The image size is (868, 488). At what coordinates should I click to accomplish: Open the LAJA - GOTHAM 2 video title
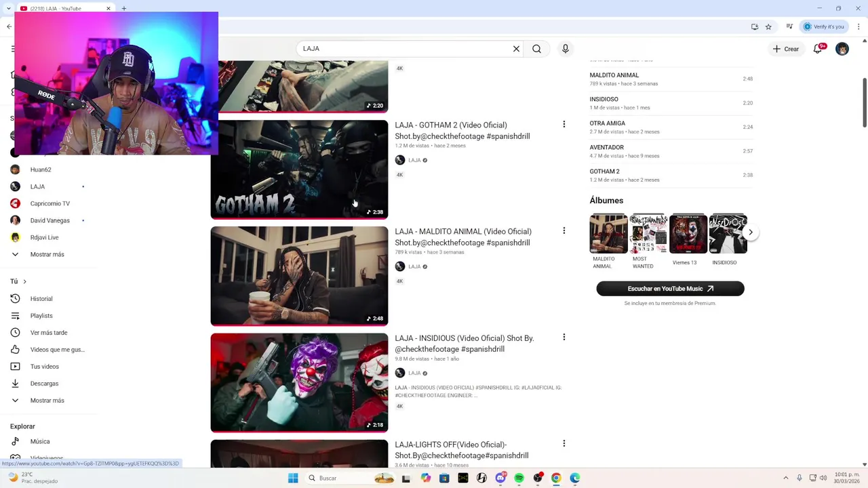pos(462,131)
